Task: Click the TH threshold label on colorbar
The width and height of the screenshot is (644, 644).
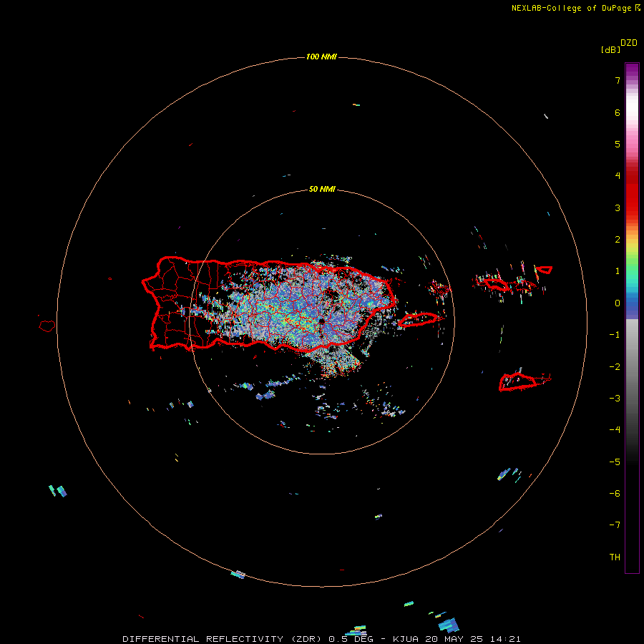Action: [615, 557]
